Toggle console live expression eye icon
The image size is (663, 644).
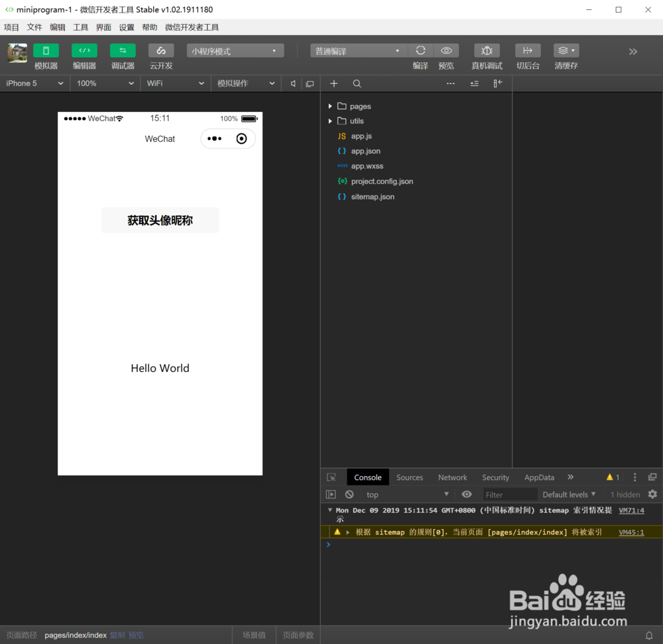pyautogui.click(x=467, y=494)
